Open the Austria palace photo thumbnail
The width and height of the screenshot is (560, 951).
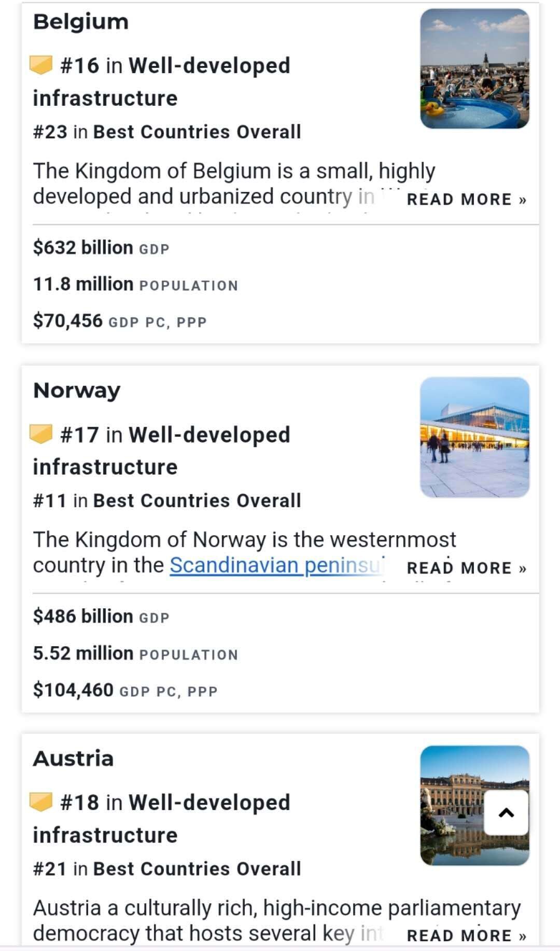pos(451,805)
